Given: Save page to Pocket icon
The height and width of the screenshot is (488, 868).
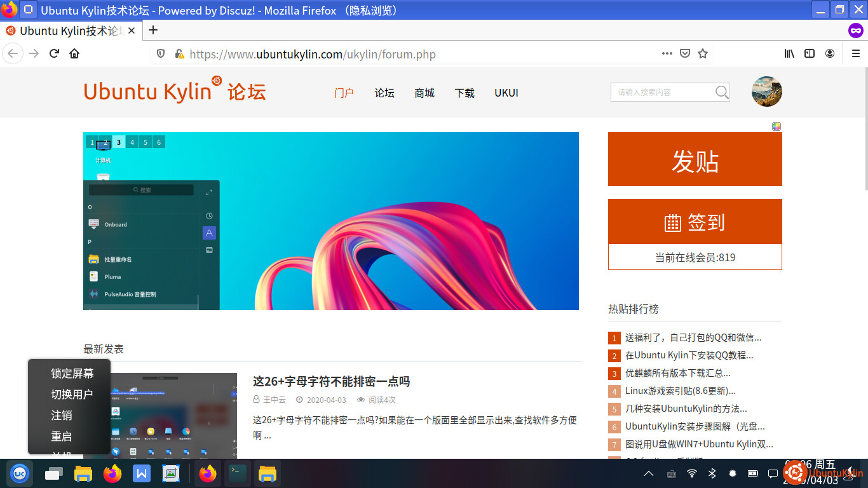Looking at the screenshot, I should pyautogui.click(x=685, y=54).
